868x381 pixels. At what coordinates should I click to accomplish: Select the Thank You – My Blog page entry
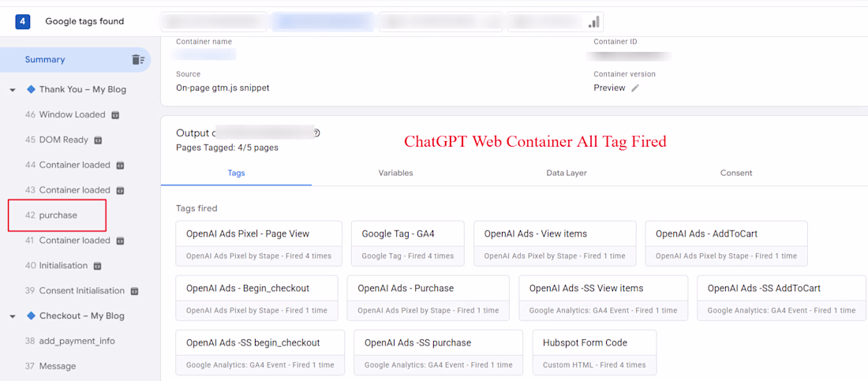point(83,90)
